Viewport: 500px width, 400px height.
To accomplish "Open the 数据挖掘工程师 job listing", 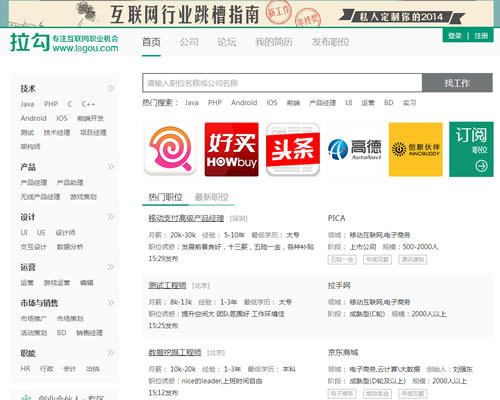I will [175, 352].
